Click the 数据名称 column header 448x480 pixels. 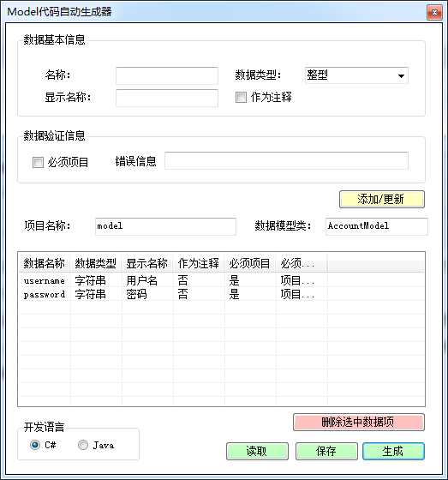click(45, 263)
